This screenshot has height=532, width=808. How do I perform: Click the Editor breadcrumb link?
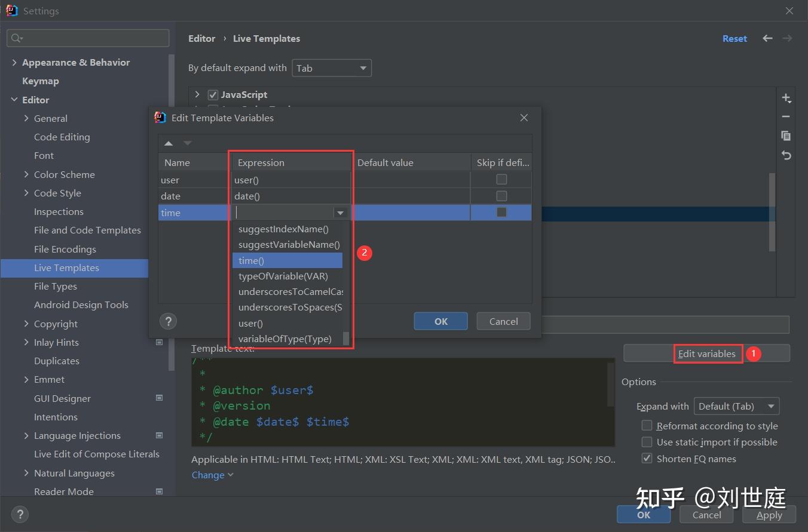pos(201,38)
